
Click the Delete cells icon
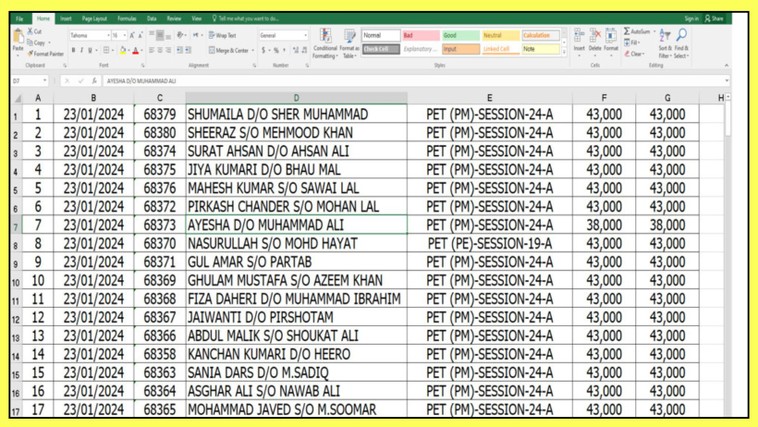coord(595,40)
